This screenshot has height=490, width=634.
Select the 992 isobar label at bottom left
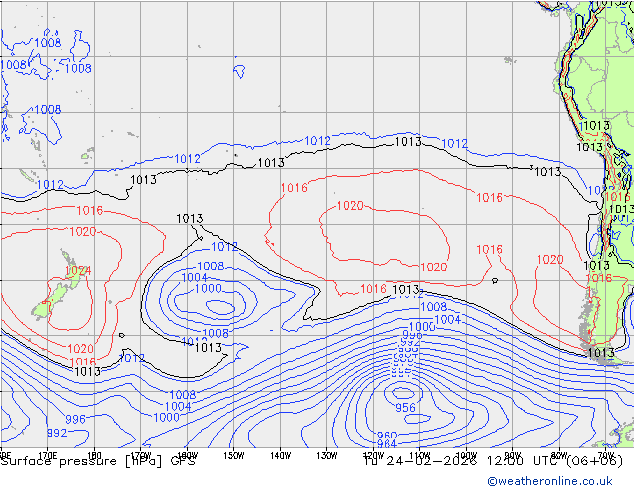(57, 433)
